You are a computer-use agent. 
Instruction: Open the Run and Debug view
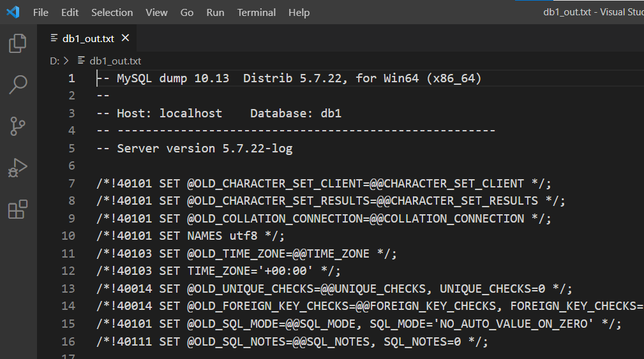click(x=18, y=168)
